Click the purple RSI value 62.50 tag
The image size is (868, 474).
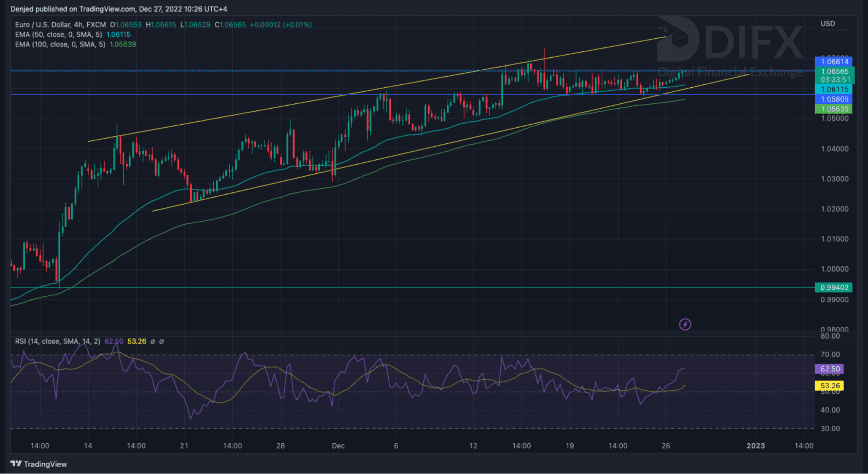click(829, 369)
